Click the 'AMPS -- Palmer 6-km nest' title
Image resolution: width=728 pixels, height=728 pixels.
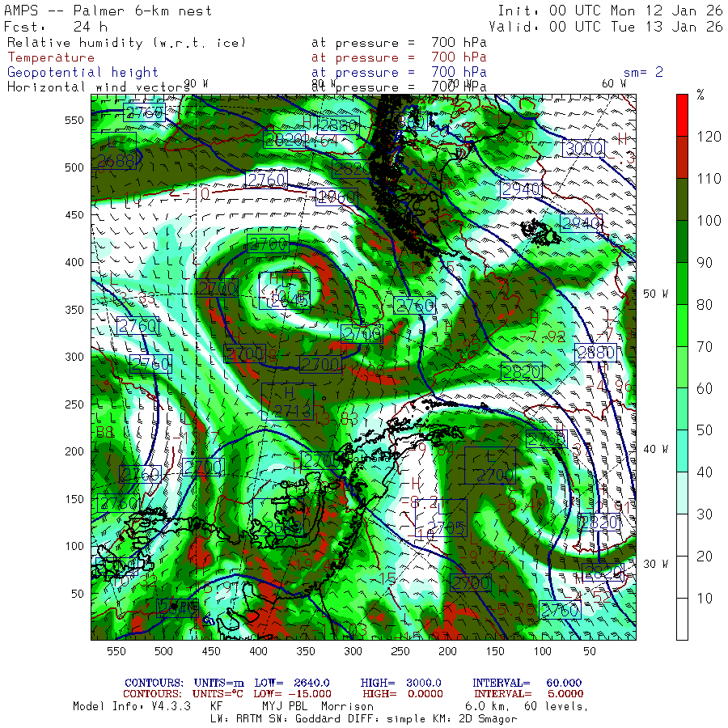pyautogui.click(x=108, y=11)
